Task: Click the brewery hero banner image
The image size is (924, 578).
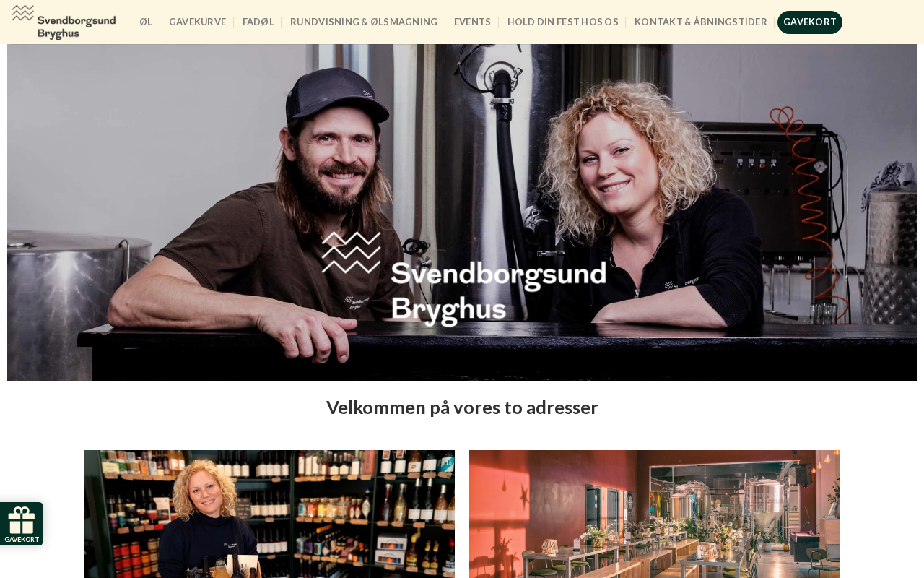Action: (462, 212)
